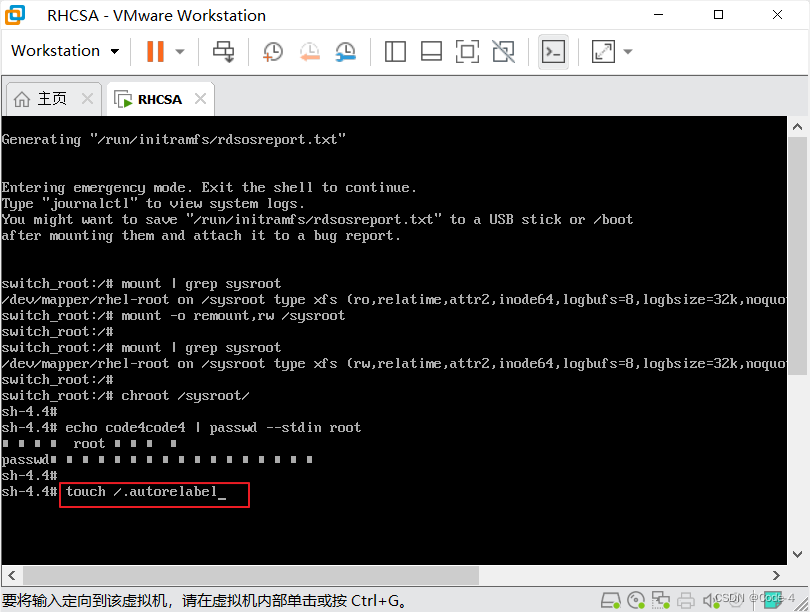
Task: Send Ctrl+Alt+Del to the virtual machine
Action: pos(224,51)
